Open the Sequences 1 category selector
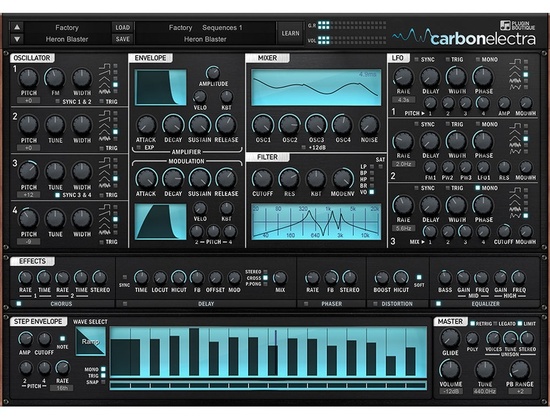The width and height of the screenshot is (550, 420). click(x=222, y=27)
